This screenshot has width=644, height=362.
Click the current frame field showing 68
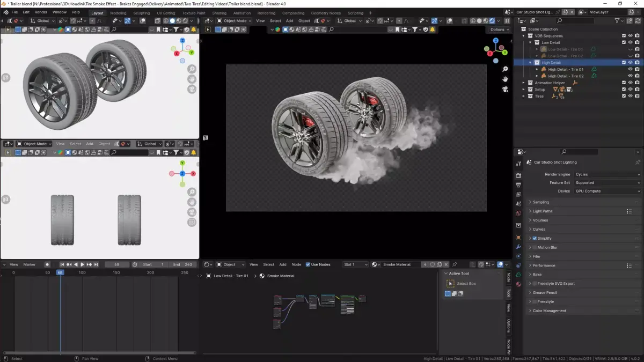[x=117, y=264]
